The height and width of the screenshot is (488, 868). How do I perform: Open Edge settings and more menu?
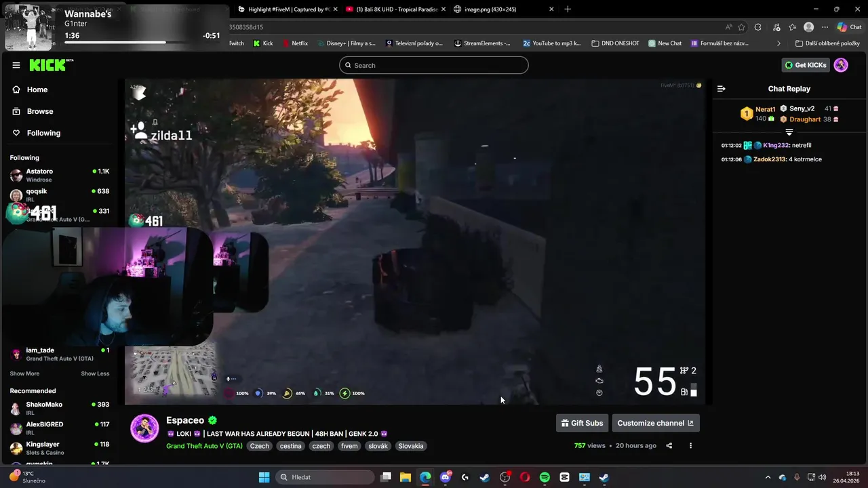[825, 27]
